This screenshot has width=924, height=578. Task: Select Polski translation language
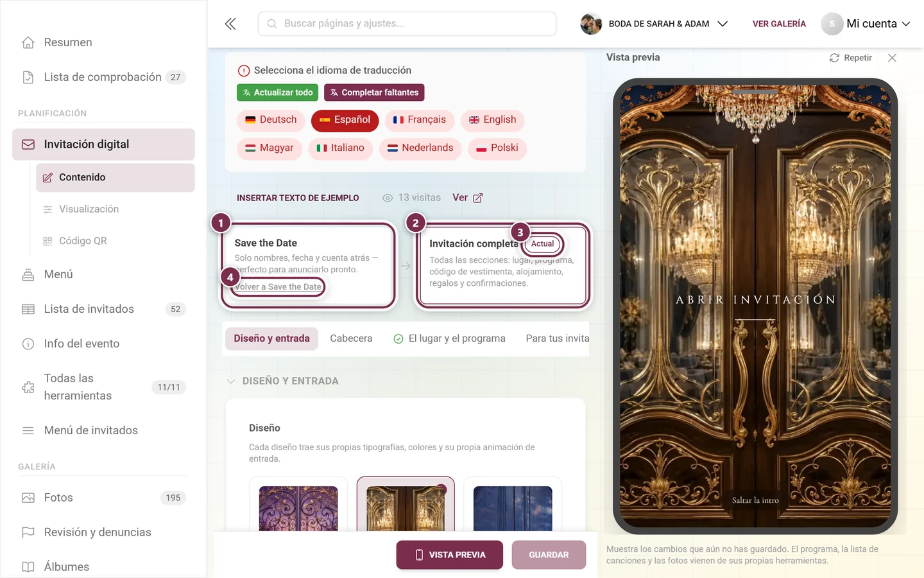tap(497, 148)
